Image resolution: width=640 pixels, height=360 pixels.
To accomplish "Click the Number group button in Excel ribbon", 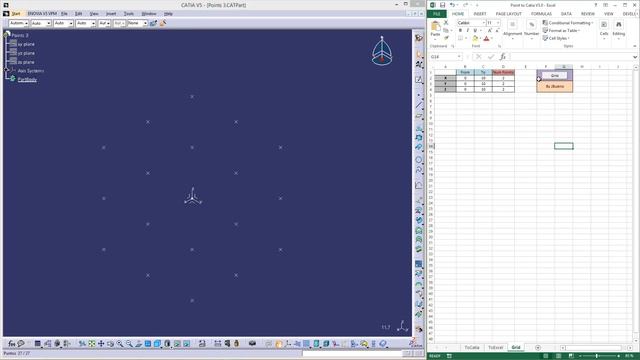I will [531, 29].
